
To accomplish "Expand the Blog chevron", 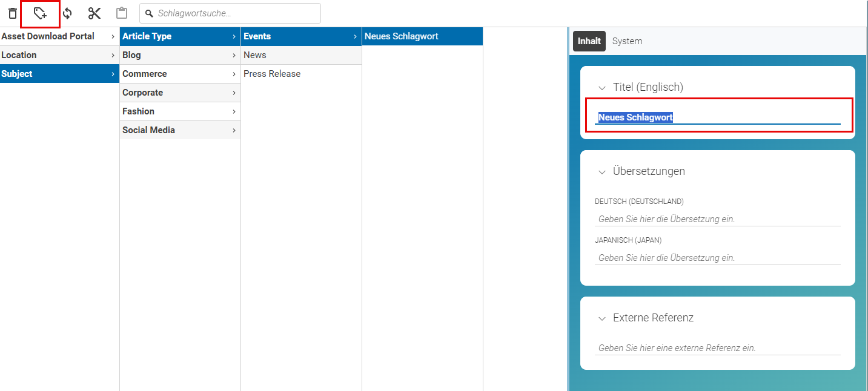I will [234, 56].
